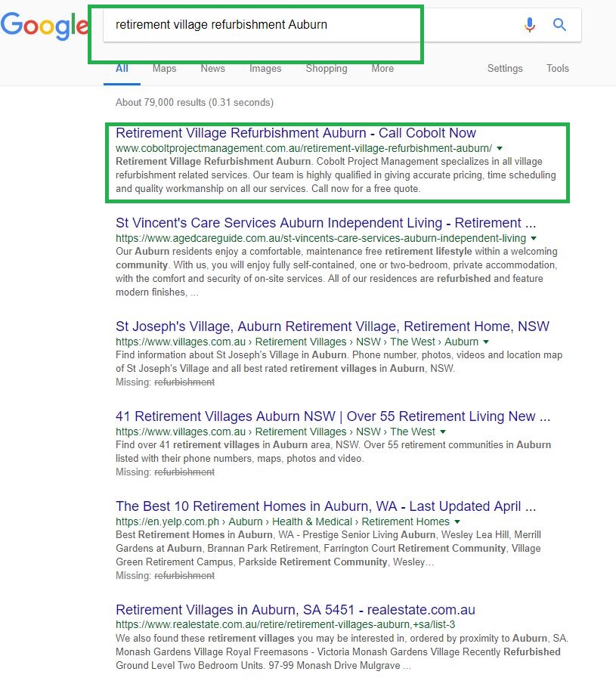Open Retirement Villages in Auburn SA realestate result
Image resolution: width=616 pixels, height=687 pixels.
[x=296, y=609]
